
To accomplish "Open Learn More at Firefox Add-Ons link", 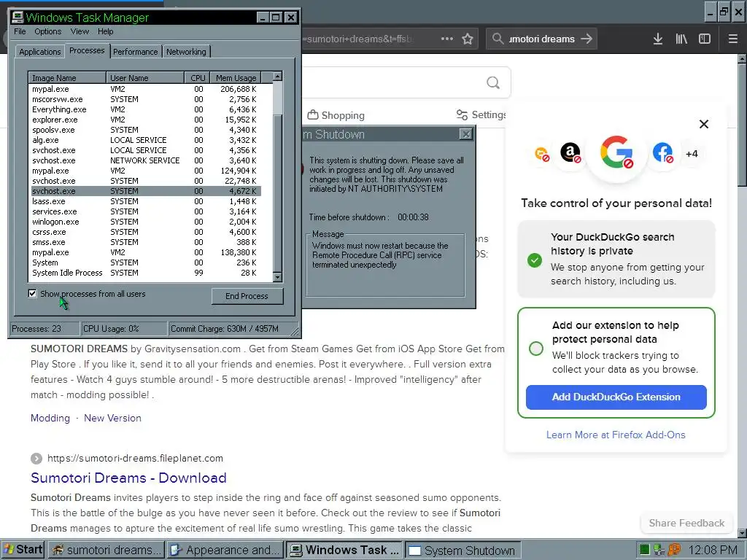I will coord(616,435).
